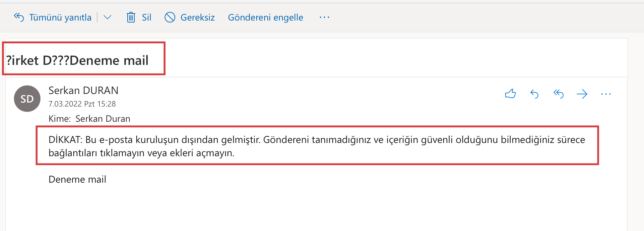The image size is (644, 231).
Task: Block sender with Göndereni engelle
Action: tap(265, 17)
